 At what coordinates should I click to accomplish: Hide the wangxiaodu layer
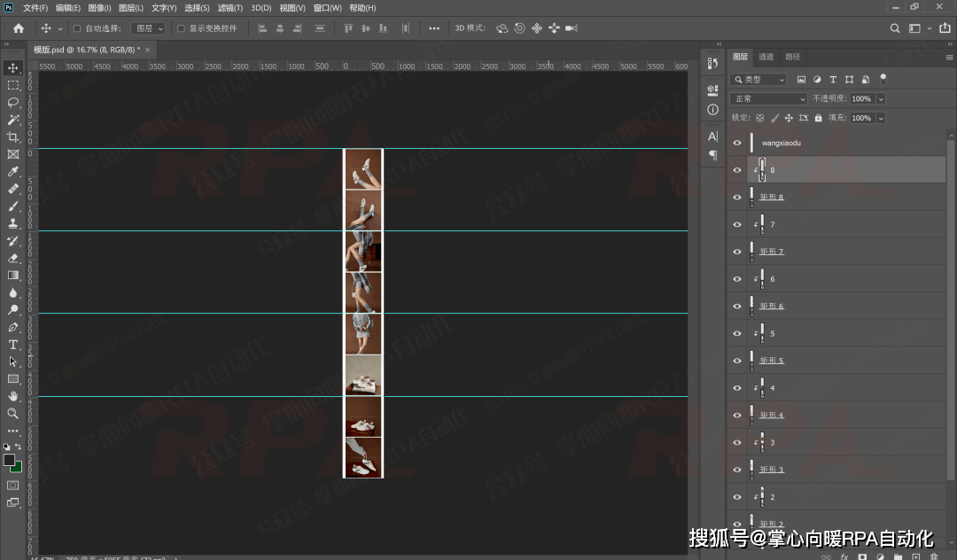(x=737, y=143)
